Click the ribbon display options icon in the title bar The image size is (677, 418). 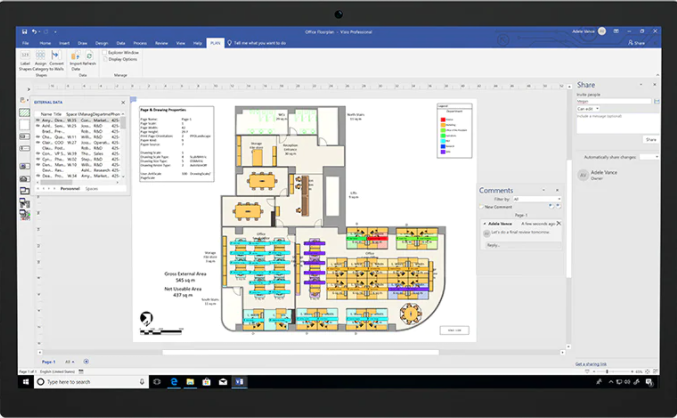pyautogui.click(x=616, y=31)
